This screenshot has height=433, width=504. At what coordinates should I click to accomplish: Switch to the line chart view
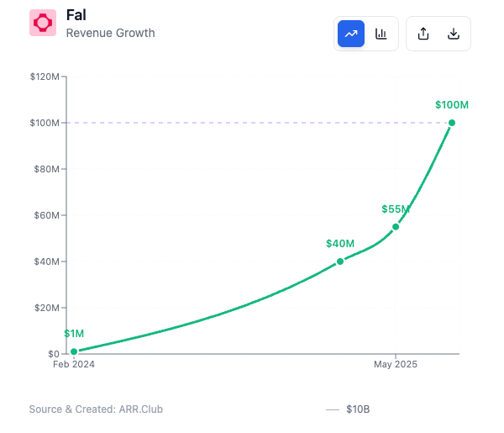(351, 34)
